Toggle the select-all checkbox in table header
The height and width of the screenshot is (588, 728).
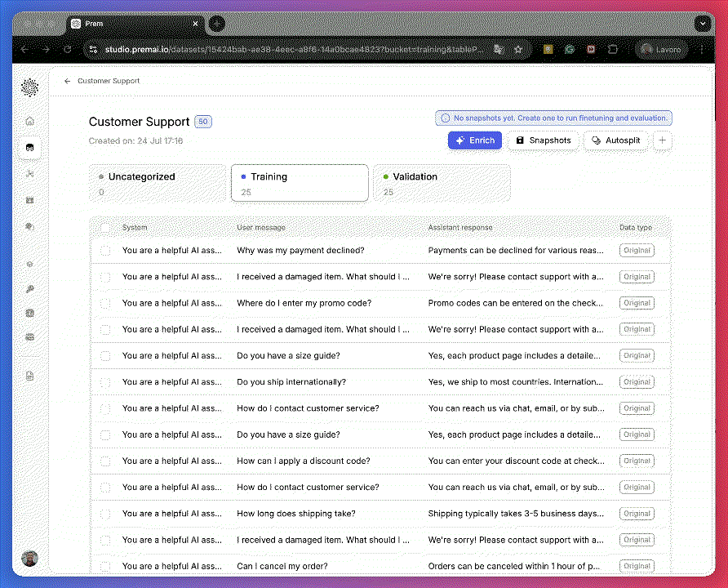click(x=105, y=228)
